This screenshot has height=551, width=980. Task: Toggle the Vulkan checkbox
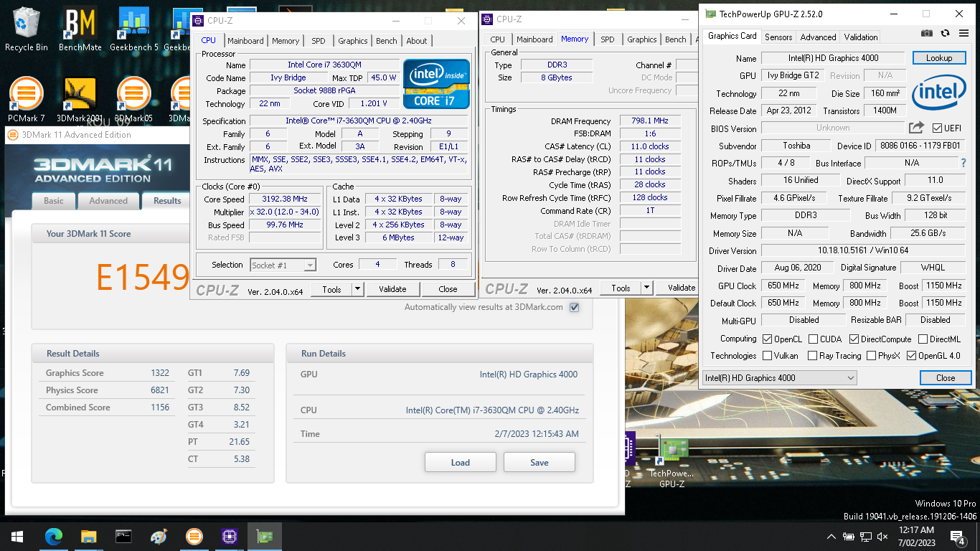coord(768,356)
